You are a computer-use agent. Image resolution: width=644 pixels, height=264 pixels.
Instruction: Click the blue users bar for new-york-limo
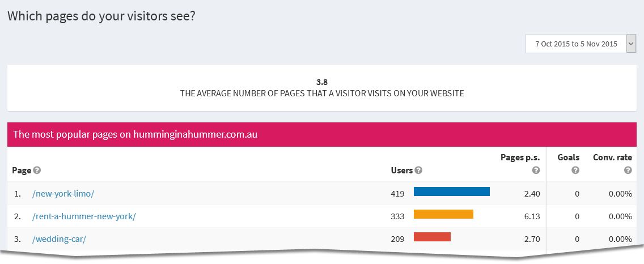coord(452,191)
